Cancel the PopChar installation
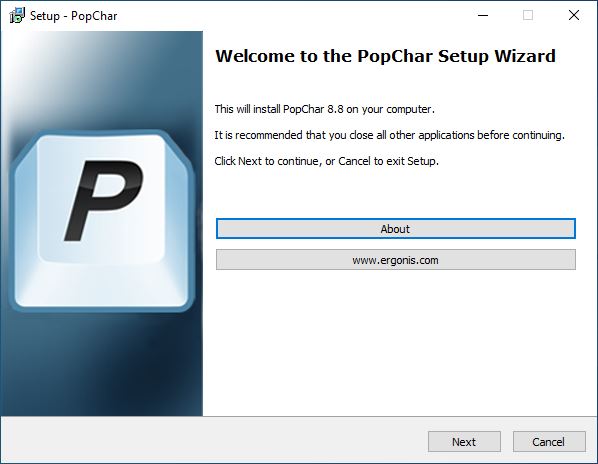This screenshot has width=598, height=464. pyautogui.click(x=549, y=442)
